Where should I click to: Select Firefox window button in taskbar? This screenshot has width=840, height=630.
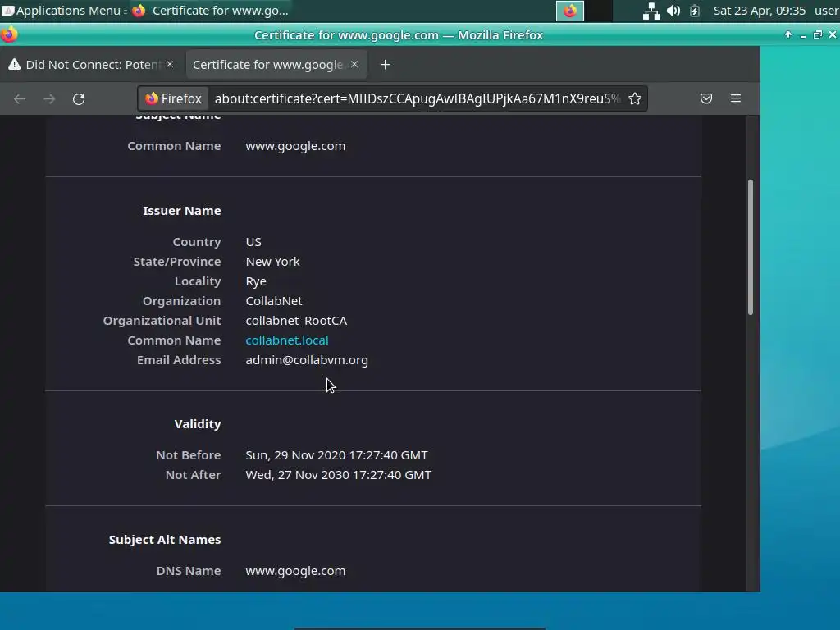211,11
